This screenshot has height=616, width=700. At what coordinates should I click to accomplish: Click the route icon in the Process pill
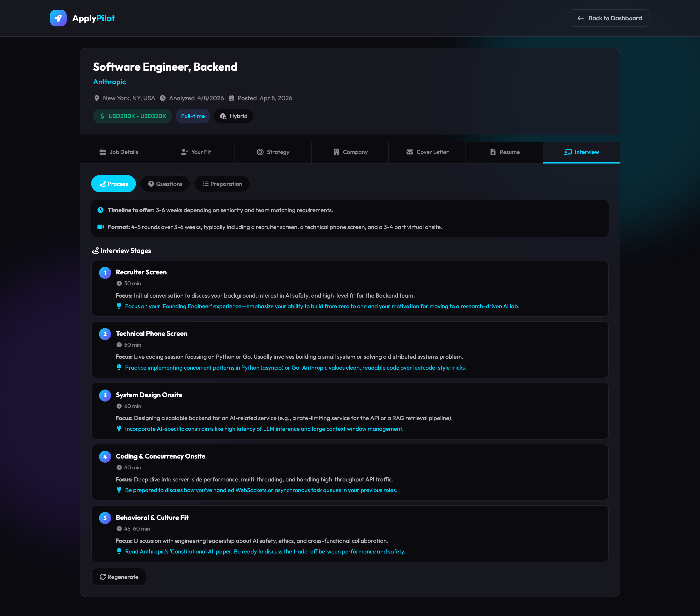click(x=103, y=184)
